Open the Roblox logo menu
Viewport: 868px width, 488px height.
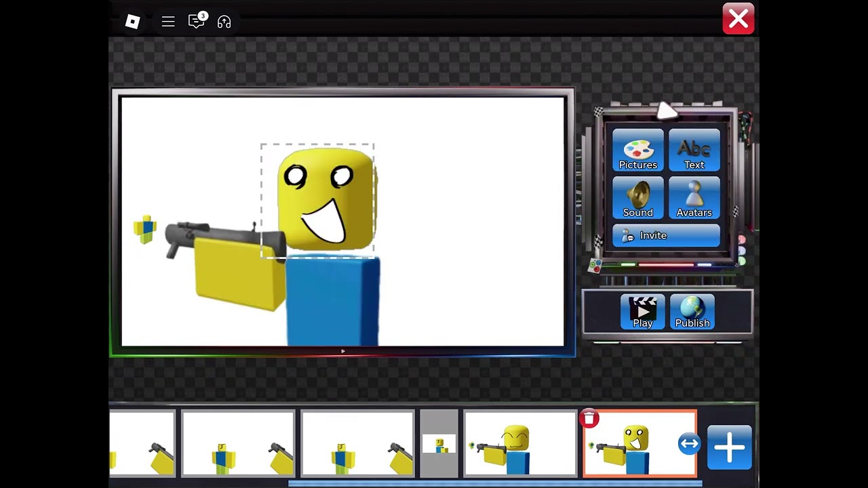pos(132,22)
